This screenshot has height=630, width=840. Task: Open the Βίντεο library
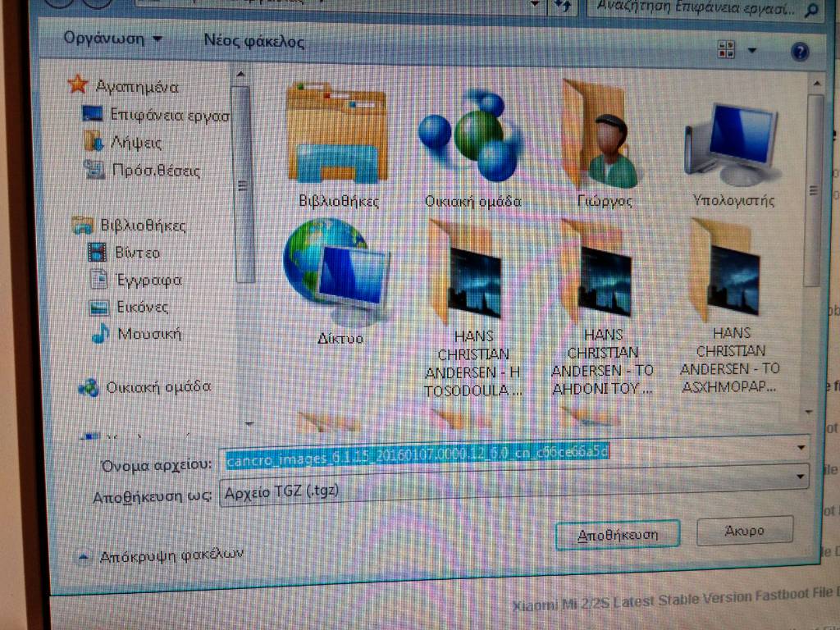click(x=124, y=253)
